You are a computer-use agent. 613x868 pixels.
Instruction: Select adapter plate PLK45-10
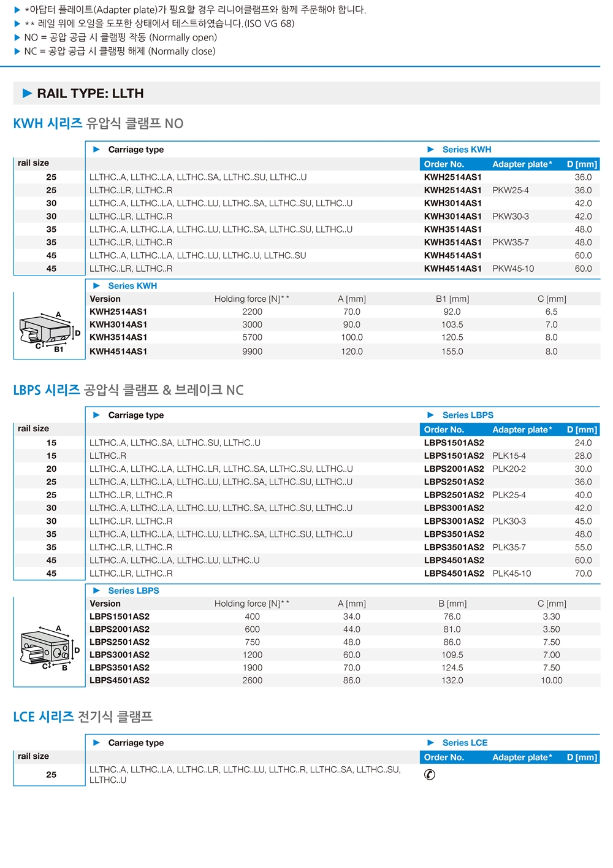[511, 574]
